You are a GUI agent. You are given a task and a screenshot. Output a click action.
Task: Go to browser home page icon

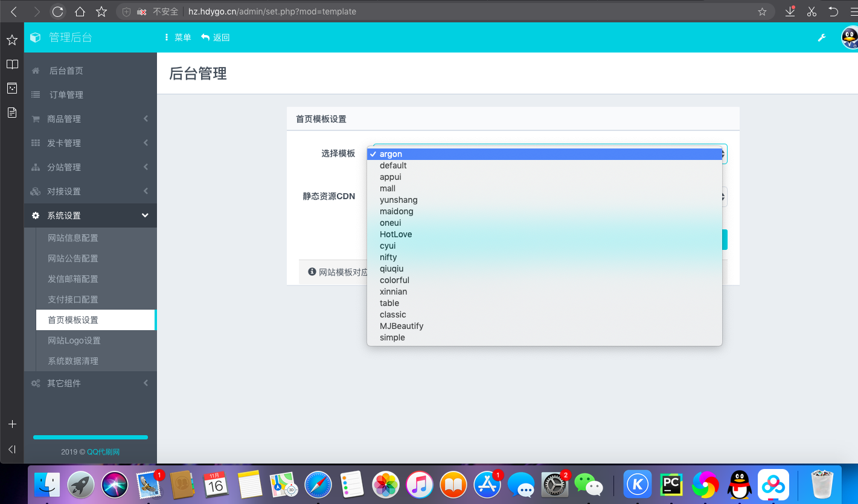pyautogui.click(x=79, y=11)
